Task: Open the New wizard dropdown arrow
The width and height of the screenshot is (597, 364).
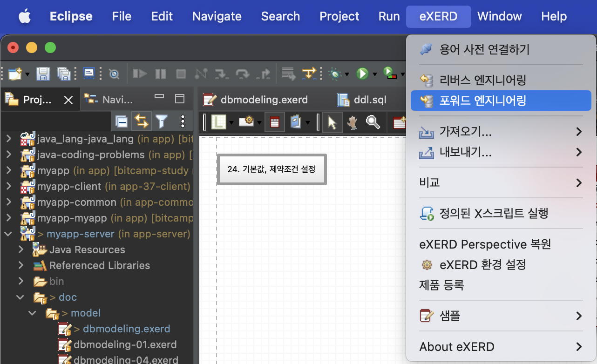Action: [27, 74]
